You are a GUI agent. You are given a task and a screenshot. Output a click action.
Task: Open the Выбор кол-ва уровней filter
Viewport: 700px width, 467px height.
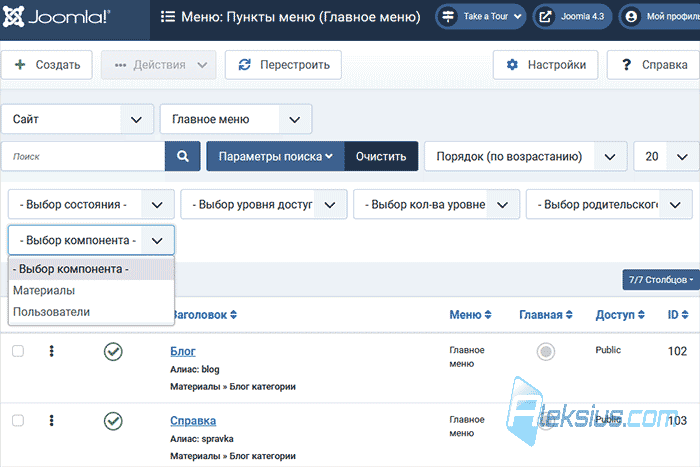coord(437,204)
